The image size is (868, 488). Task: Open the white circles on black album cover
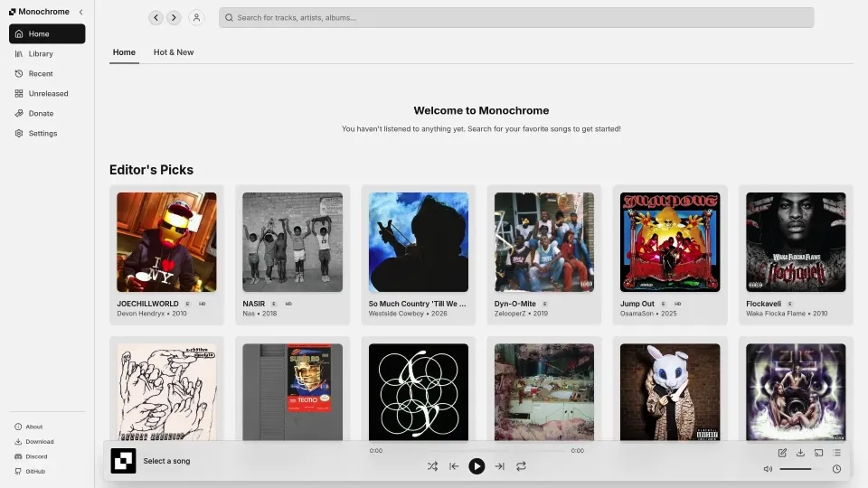[x=419, y=391]
